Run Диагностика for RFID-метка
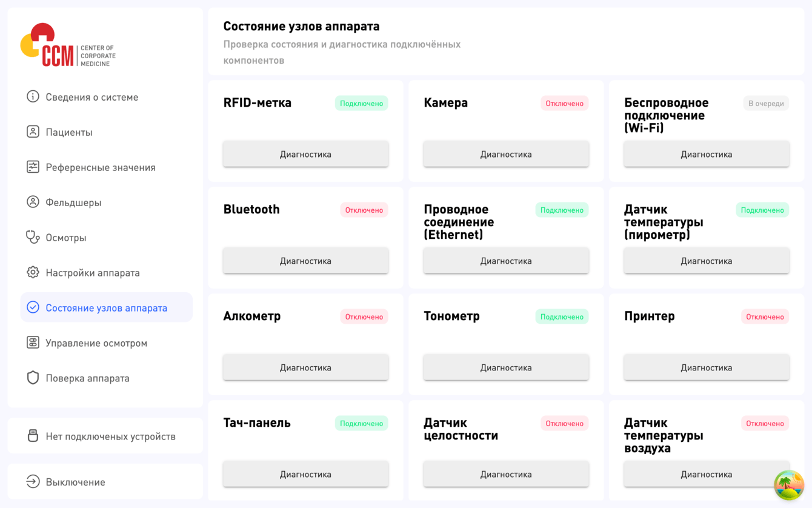 (x=305, y=155)
